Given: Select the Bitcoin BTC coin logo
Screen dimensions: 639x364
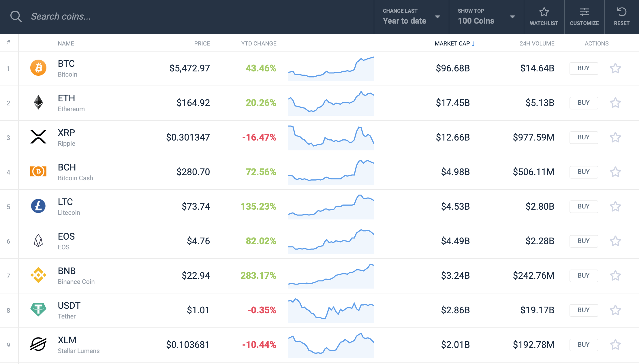Looking at the screenshot, I should pos(39,68).
